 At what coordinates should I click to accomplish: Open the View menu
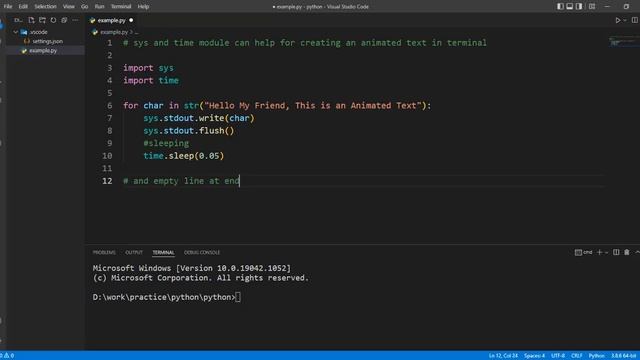69,7
